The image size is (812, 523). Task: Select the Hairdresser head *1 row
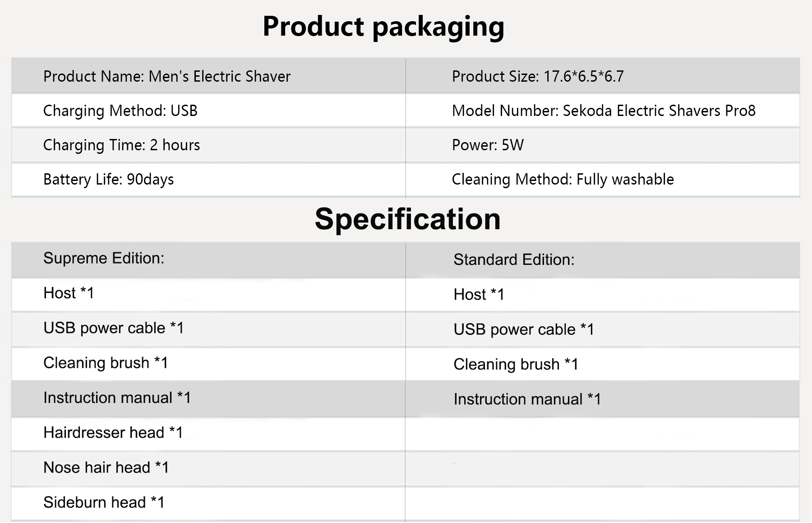pos(113,433)
